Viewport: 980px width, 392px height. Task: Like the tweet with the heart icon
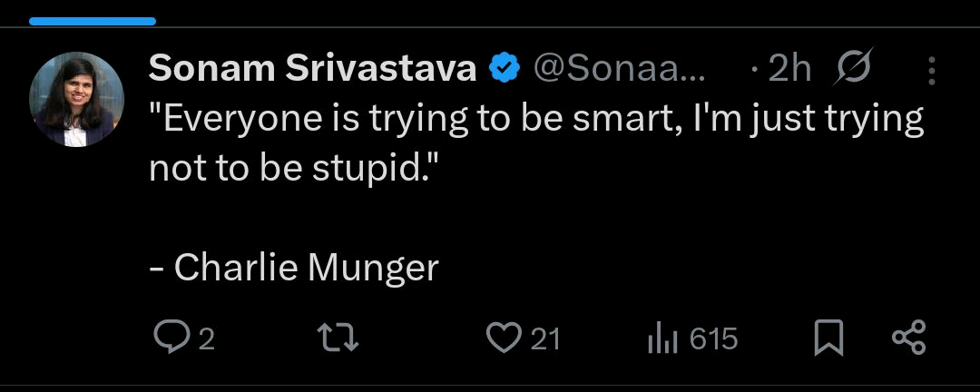click(503, 338)
